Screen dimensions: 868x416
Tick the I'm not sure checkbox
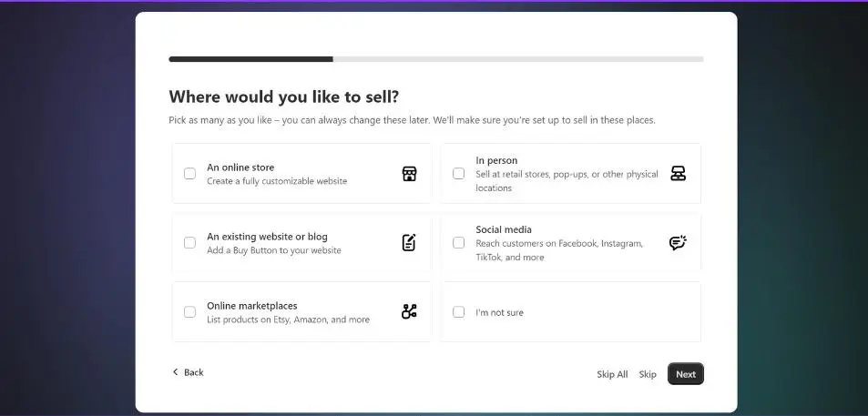coord(458,312)
